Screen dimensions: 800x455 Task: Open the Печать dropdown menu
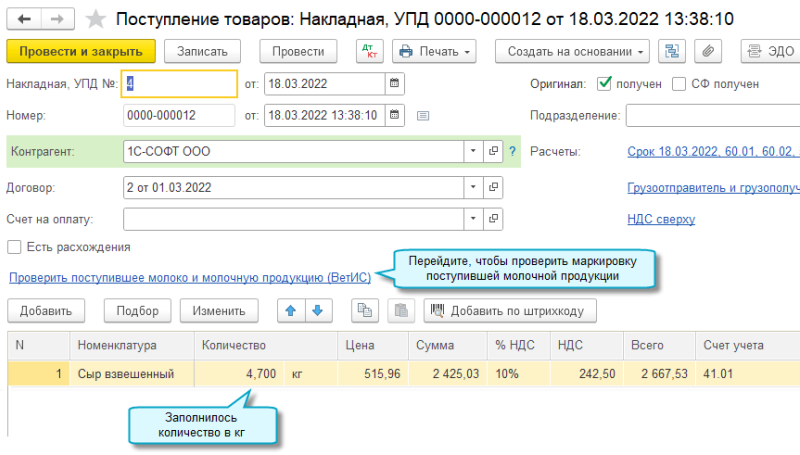click(434, 52)
